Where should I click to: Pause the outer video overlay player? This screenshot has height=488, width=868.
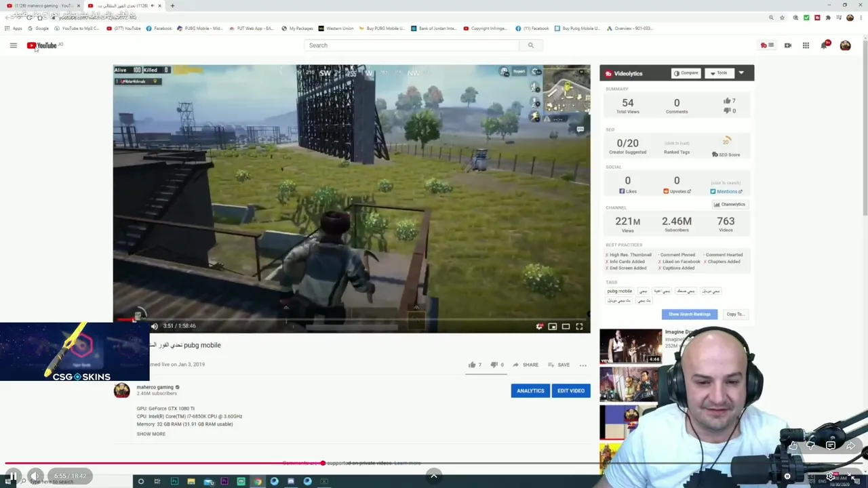[x=12, y=476]
